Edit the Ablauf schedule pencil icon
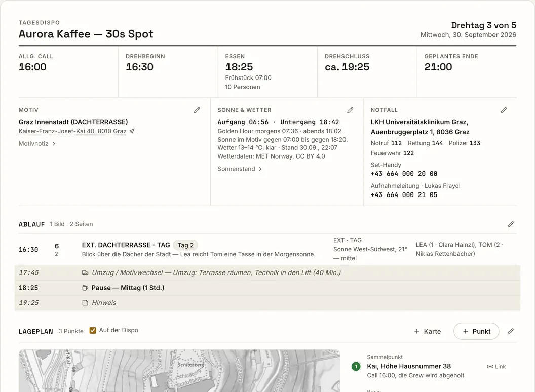 point(511,224)
